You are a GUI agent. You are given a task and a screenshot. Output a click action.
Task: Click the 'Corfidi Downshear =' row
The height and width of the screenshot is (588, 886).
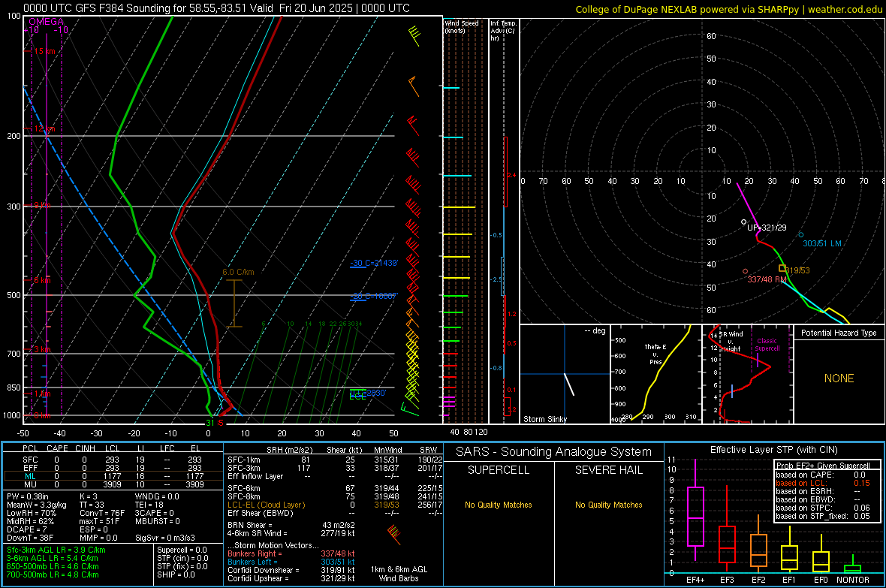tap(291, 570)
